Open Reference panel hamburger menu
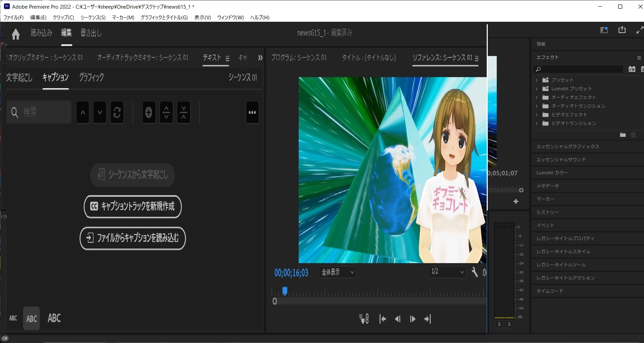Screen dimensions: 644x343 [477, 58]
